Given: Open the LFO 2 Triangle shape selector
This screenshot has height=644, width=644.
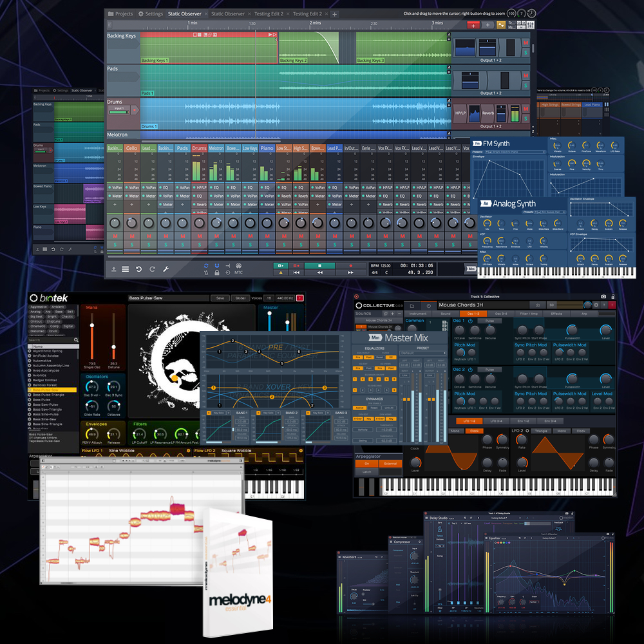Looking at the screenshot, I should (x=541, y=431).
